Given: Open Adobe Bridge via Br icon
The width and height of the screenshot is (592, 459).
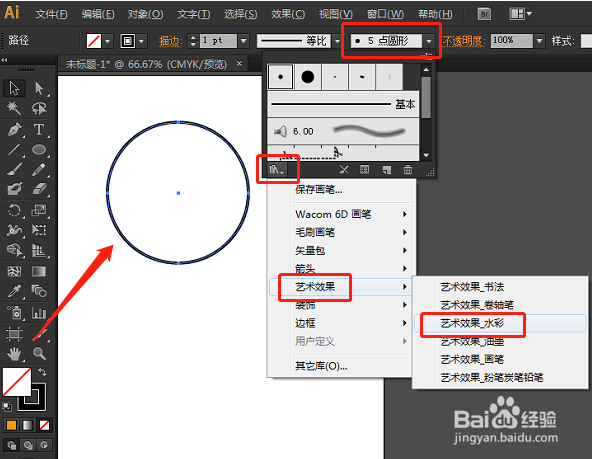Looking at the screenshot, I should pos(484,14).
